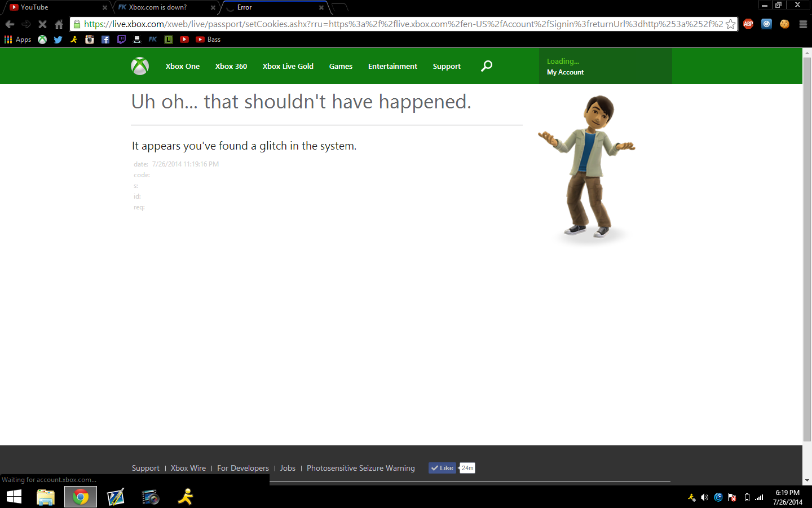Open the Adblock Plus extension

pos(748,24)
